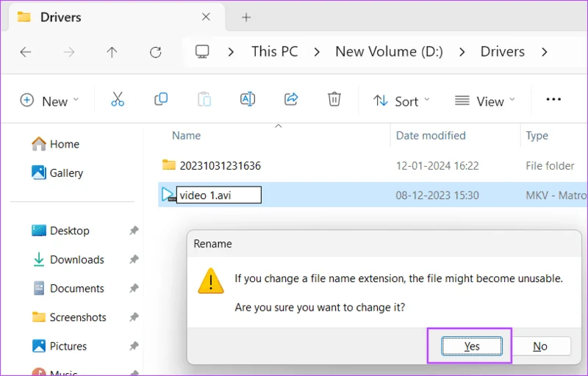The width and height of the screenshot is (588, 376).
Task: Open the New dropdown menu
Action: [49, 101]
